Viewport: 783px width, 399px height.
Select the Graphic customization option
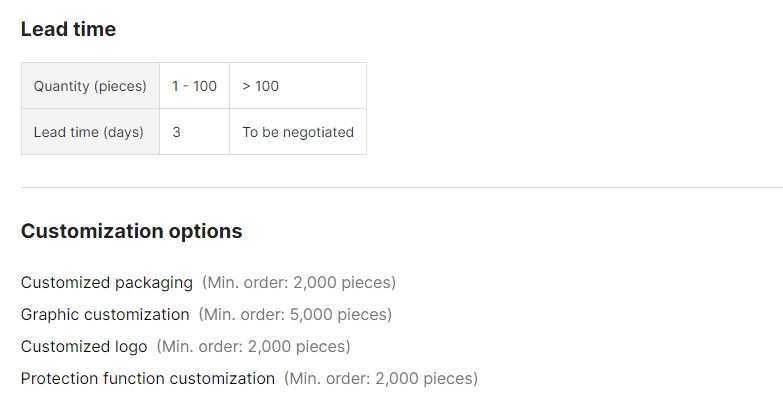click(105, 315)
